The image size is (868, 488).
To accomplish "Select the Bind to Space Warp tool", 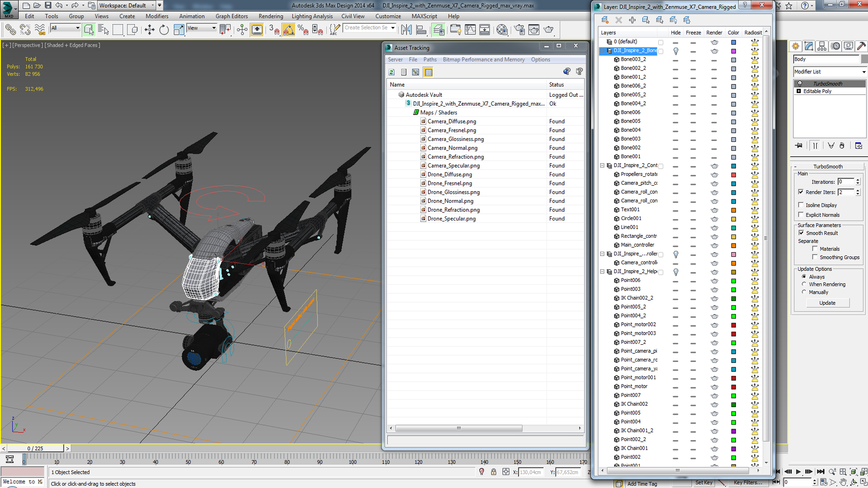I will [x=40, y=30].
